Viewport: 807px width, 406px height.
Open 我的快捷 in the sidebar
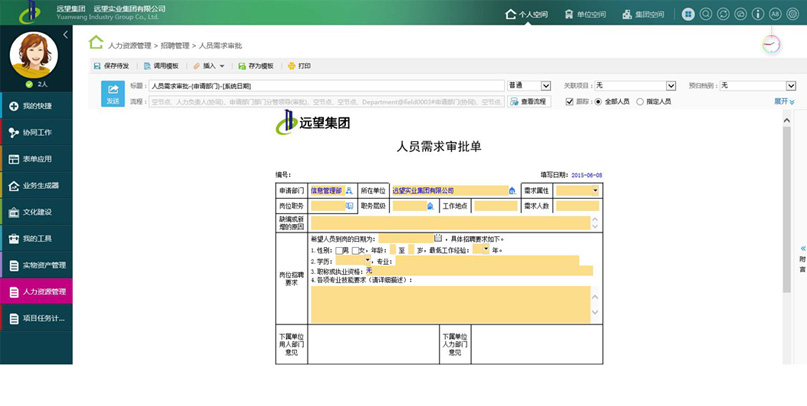(36, 106)
